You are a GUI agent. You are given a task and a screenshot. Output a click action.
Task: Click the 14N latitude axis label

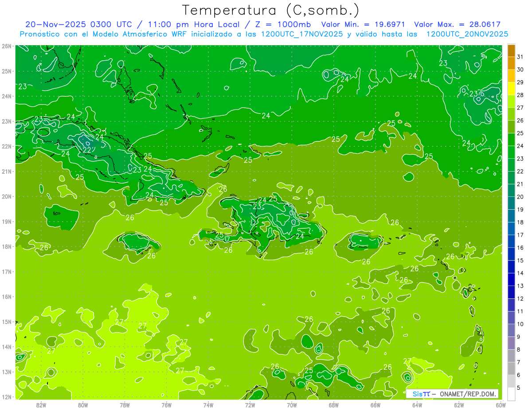coord(6,347)
